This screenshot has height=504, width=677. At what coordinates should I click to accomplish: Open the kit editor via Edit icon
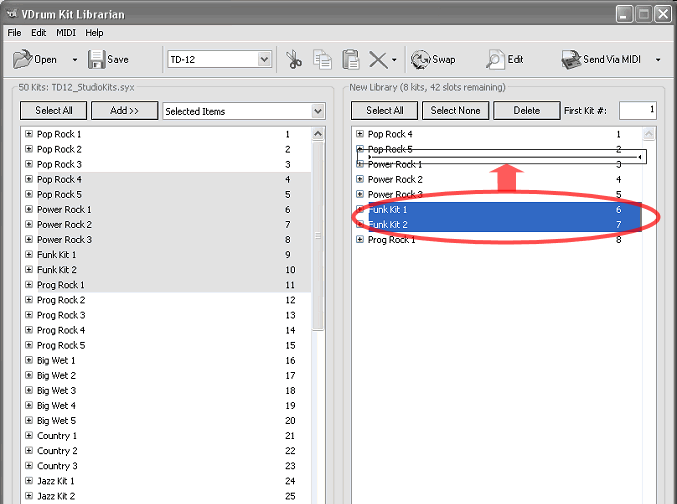[x=495, y=60]
